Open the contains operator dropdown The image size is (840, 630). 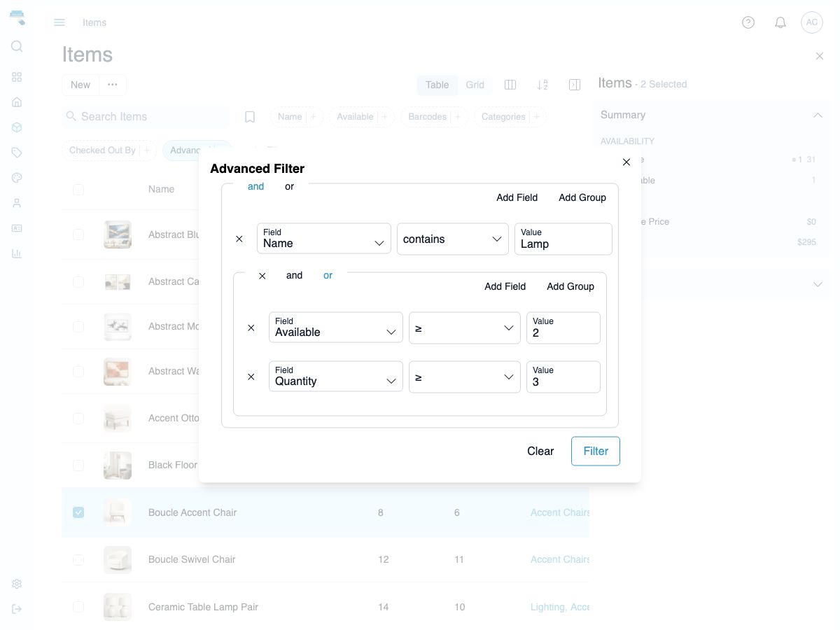(453, 239)
